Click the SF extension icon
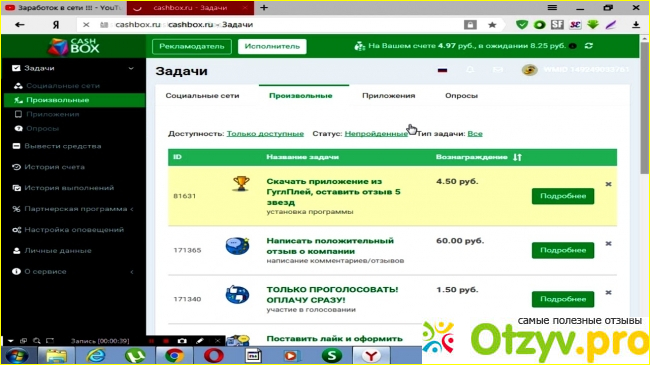Screen dimensions: 650x365 coord(557,25)
